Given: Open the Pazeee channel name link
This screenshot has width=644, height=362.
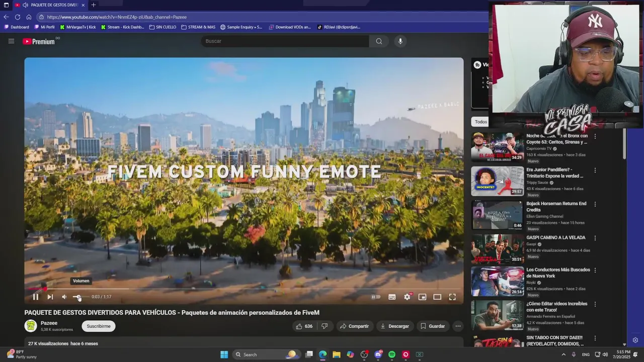Looking at the screenshot, I should tap(49, 323).
